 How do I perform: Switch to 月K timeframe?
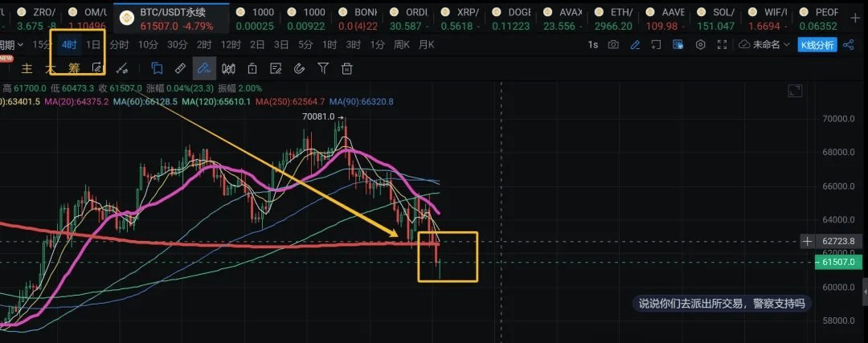click(426, 45)
